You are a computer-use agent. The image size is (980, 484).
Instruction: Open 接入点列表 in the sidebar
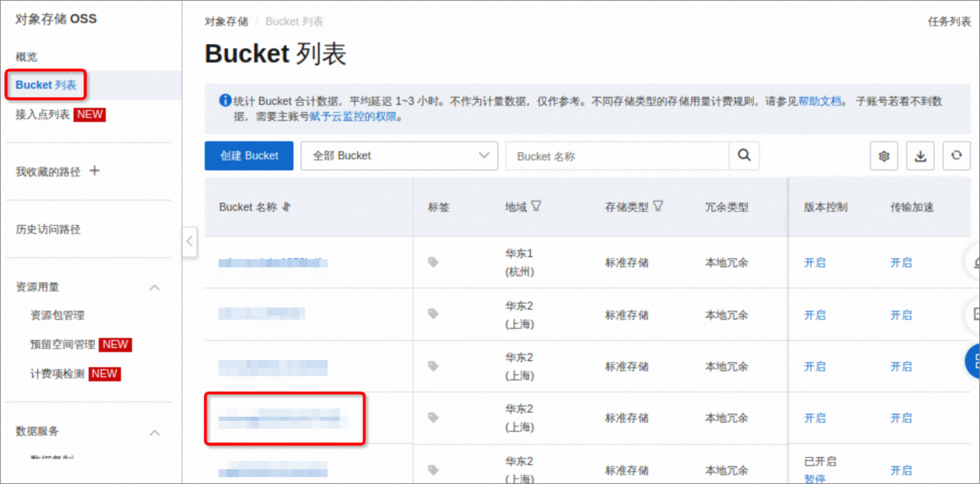click(x=43, y=114)
